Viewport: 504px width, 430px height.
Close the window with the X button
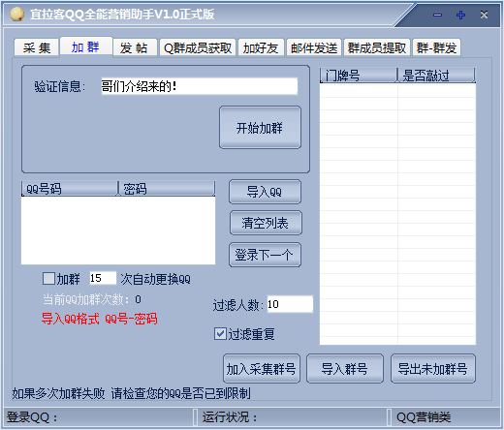[484, 15]
